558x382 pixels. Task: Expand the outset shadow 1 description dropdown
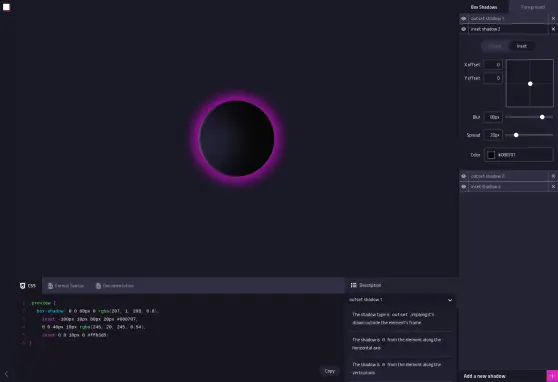pyautogui.click(x=450, y=300)
